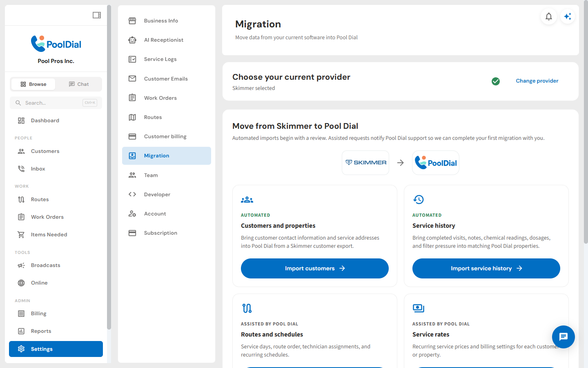This screenshot has height=368, width=588.
Task: Open notifications bell icon
Action: tap(549, 16)
